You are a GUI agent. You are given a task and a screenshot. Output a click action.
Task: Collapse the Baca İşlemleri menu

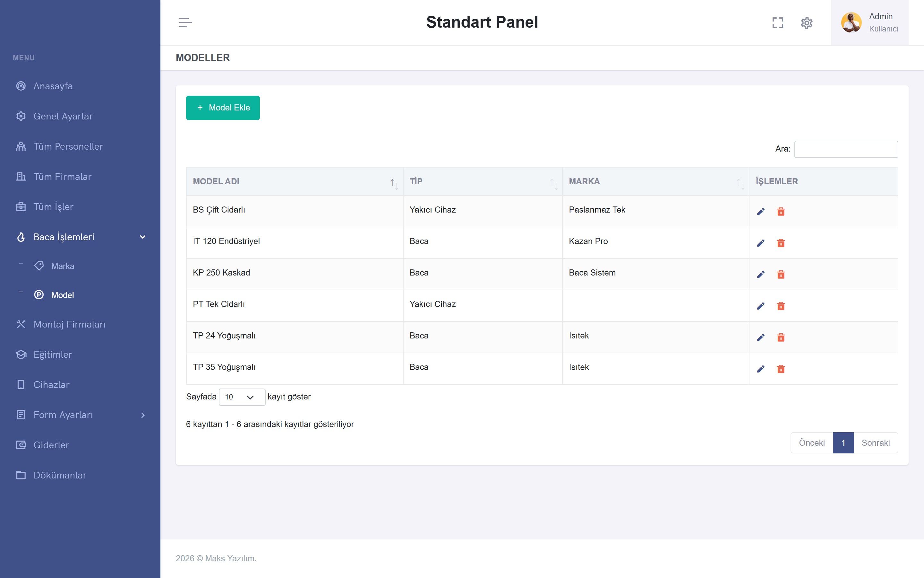click(80, 237)
